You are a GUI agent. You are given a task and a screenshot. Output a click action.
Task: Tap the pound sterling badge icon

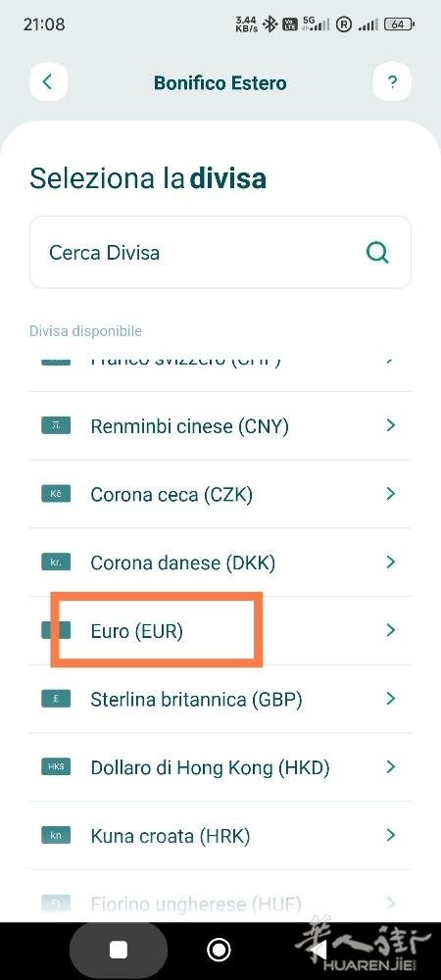(x=56, y=699)
